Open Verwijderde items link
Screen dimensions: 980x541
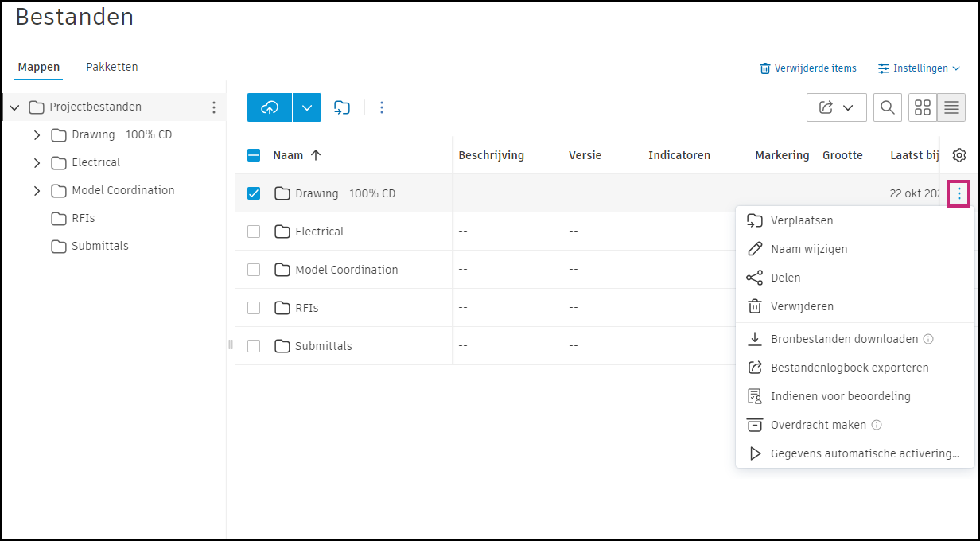[808, 68]
